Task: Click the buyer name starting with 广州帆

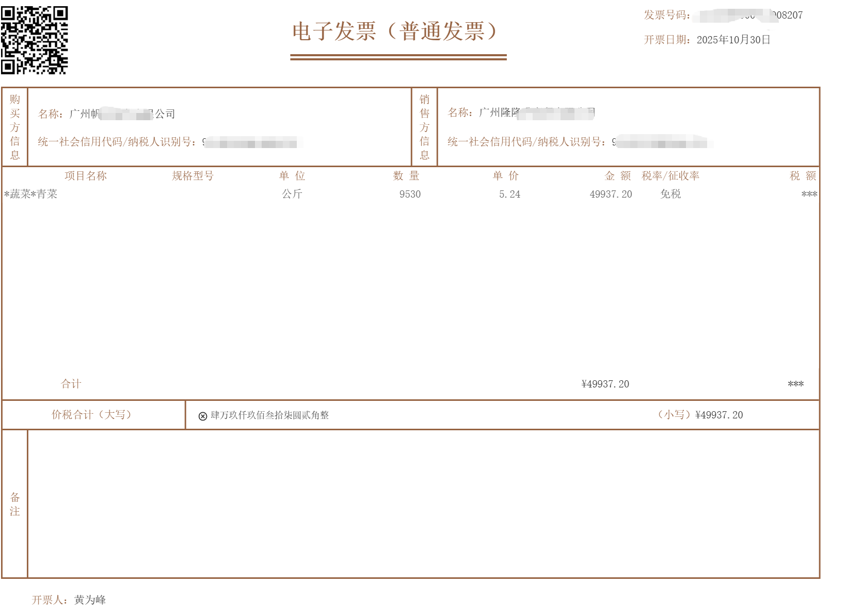Action: tap(122, 114)
